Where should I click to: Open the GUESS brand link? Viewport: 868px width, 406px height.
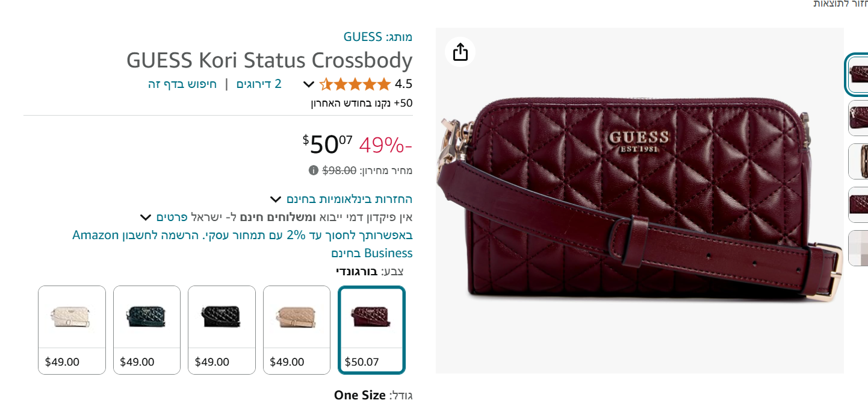[362, 37]
